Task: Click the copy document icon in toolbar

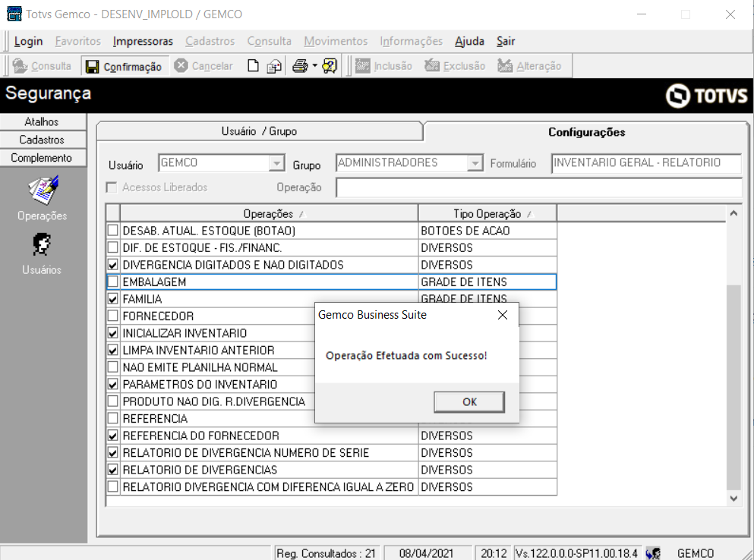Action: pos(274,66)
